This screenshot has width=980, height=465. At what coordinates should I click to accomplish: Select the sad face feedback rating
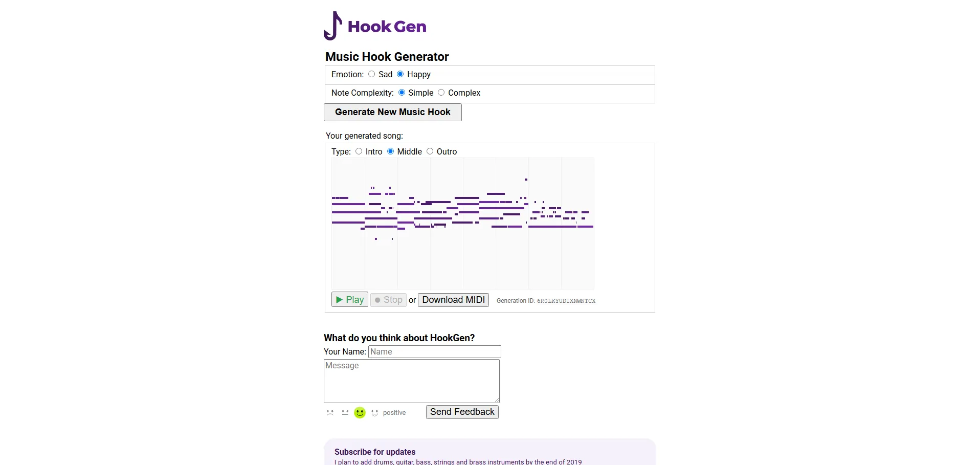[x=330, y=413]
